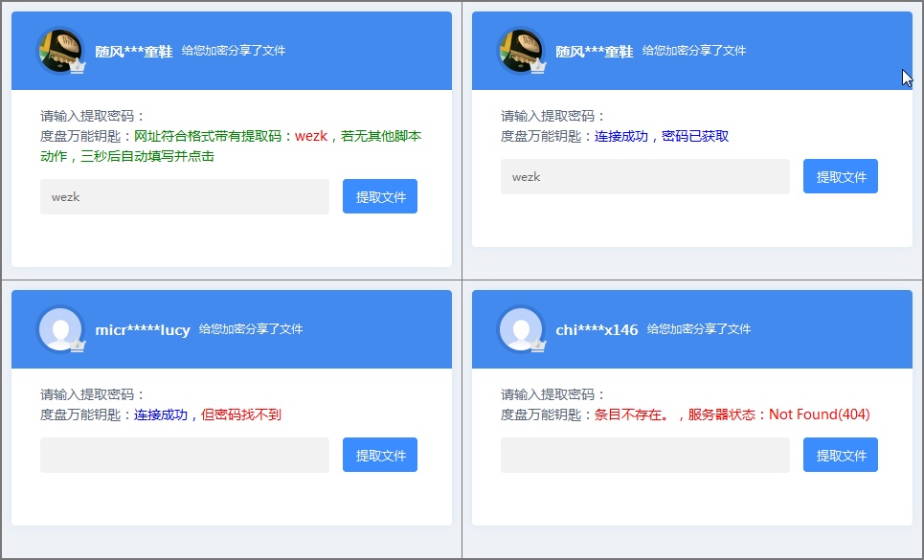This screenshot has width=924, height=560.
Task: Click the green text 网址符合格式带有提取码
Action: point(208,136)
